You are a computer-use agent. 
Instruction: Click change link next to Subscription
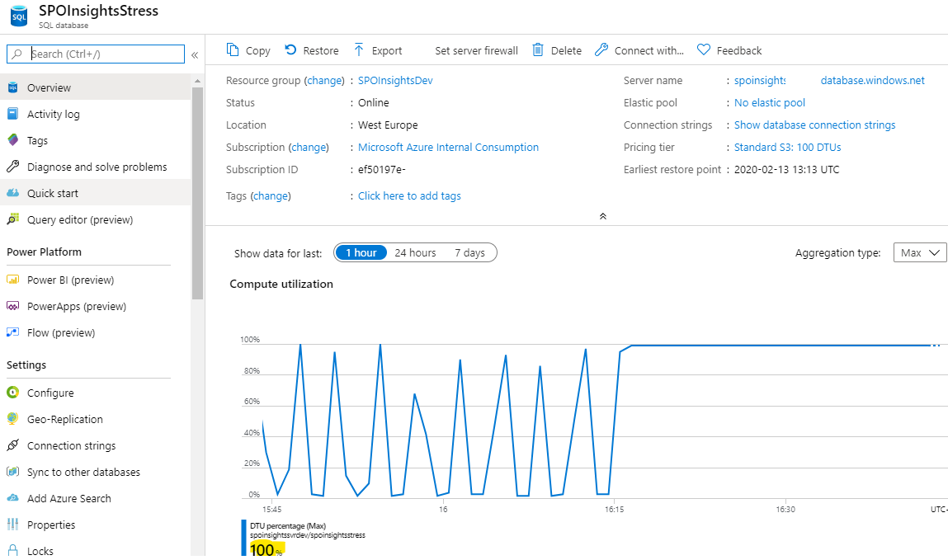point(309,147)
